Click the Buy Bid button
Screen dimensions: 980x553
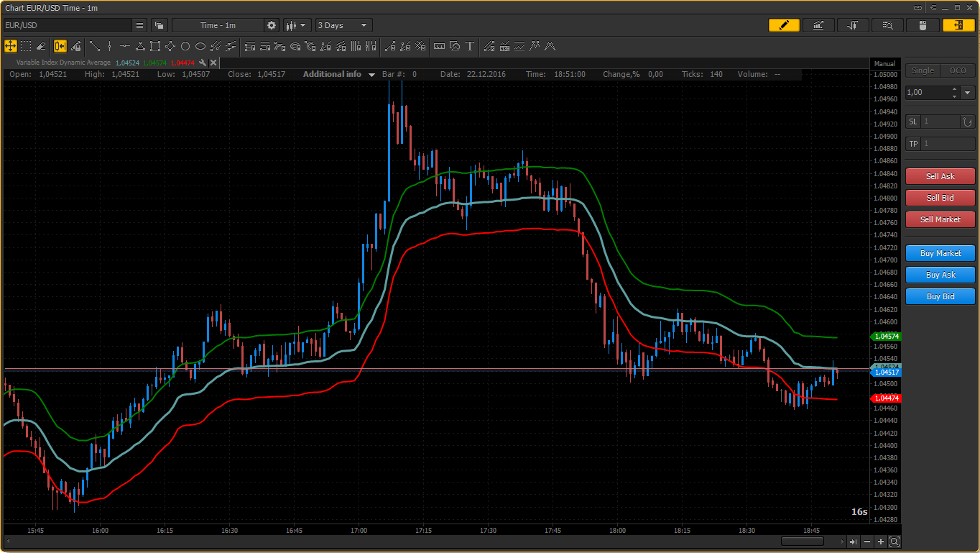tap(940, 296)
